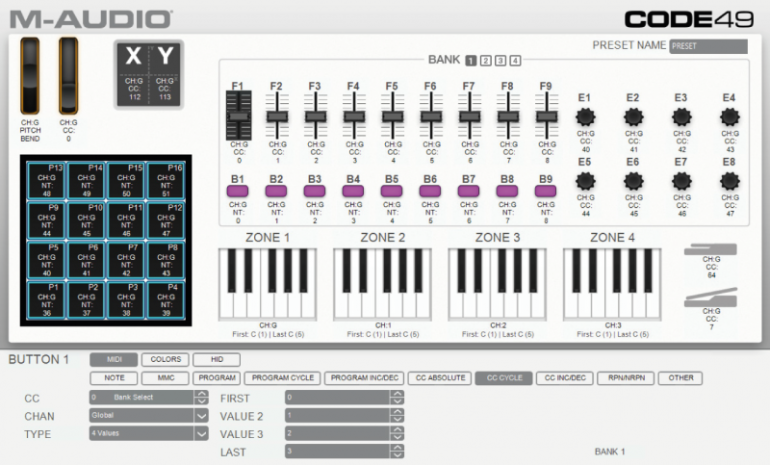Select purple button B5
Viewport: 770px width, 465px height.
(391, 191)
